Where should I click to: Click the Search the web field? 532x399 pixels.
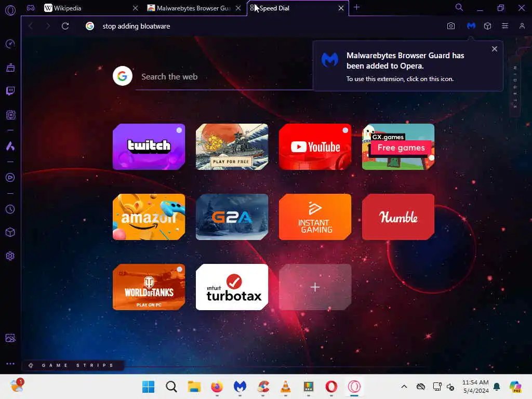pyautogui.click(x=224, y=77)
